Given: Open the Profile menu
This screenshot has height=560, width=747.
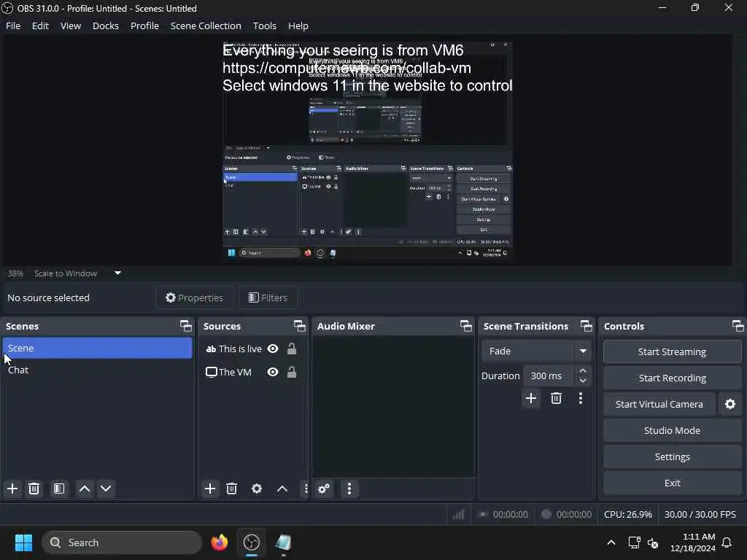Looking at the screenshot, I should click(x=145, y=26).
